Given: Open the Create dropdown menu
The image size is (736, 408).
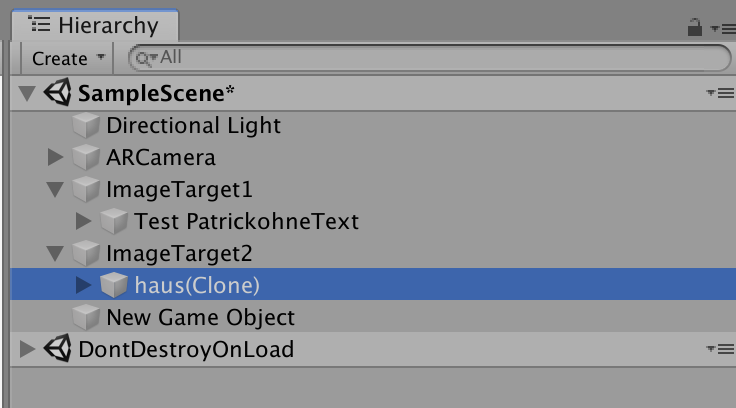Looking at the screenshot, I should click(68, 58).
